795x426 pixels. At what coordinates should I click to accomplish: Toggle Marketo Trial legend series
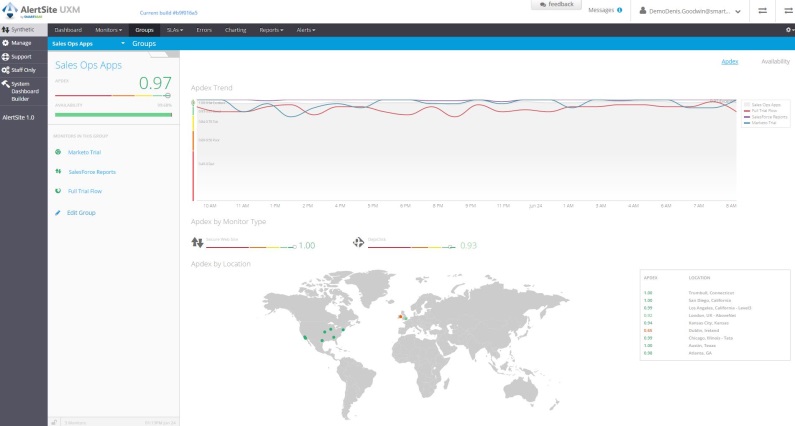[760, 123]
